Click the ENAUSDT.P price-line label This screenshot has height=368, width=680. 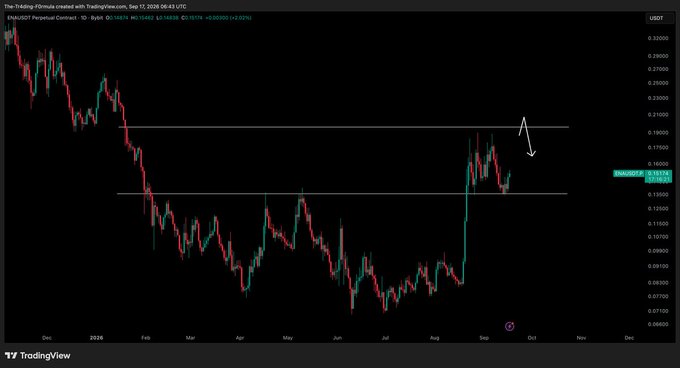[x=629, y=173]
